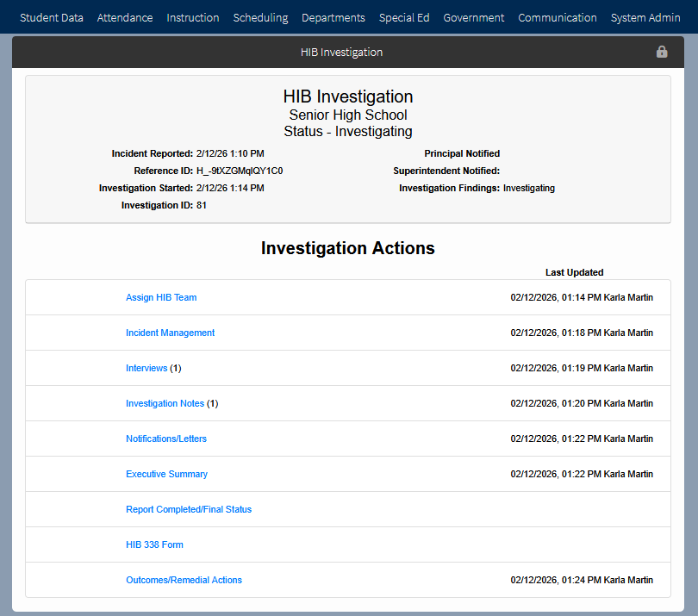Open the Attendance menu

[x=125, y=17]
